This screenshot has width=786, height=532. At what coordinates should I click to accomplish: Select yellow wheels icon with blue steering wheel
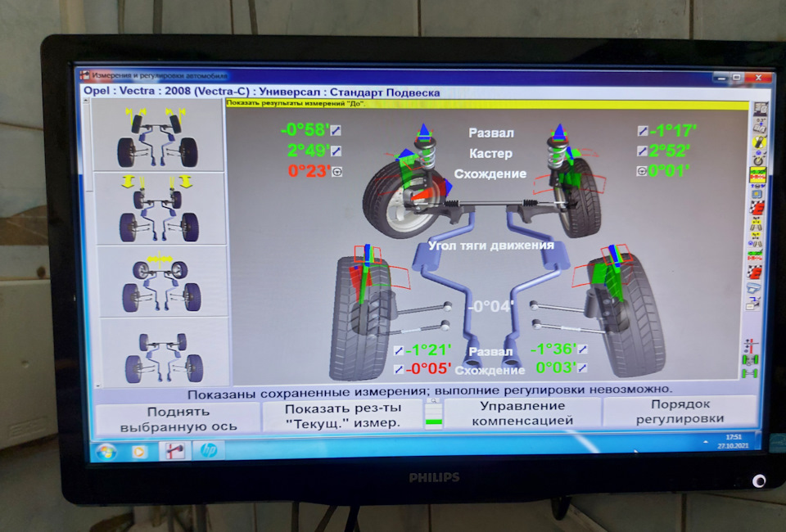click(756, 239)
